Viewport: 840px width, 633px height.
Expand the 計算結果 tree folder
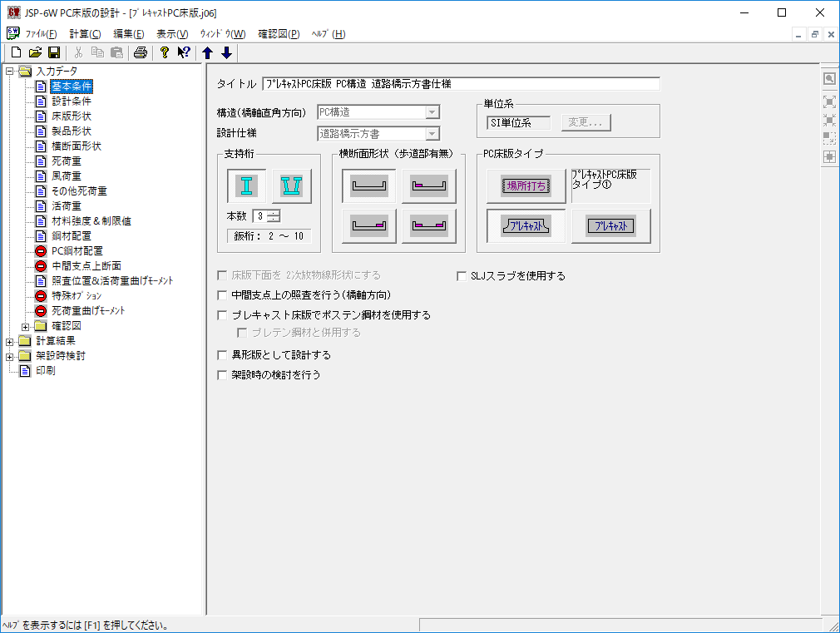click(10, 341)
